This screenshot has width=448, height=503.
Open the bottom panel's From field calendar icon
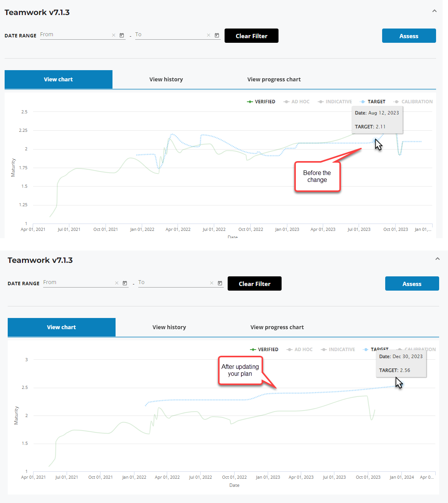[125, 283]
